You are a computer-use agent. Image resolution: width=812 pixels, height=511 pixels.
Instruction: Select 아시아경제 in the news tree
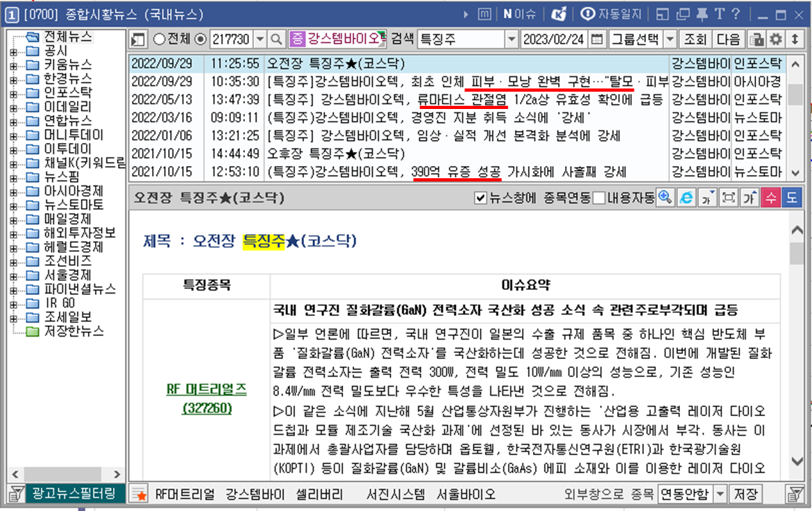[x=73, y=191]
